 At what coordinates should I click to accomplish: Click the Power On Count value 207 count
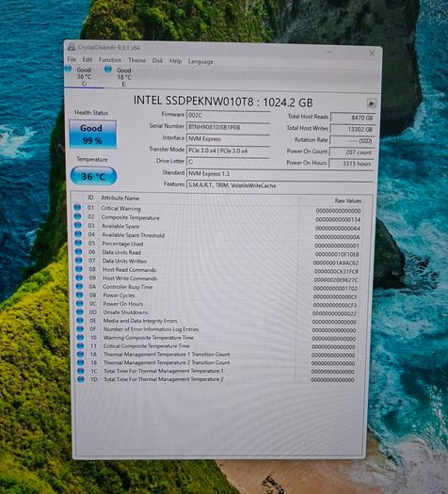pyautogui.click(x=352, y=152)
